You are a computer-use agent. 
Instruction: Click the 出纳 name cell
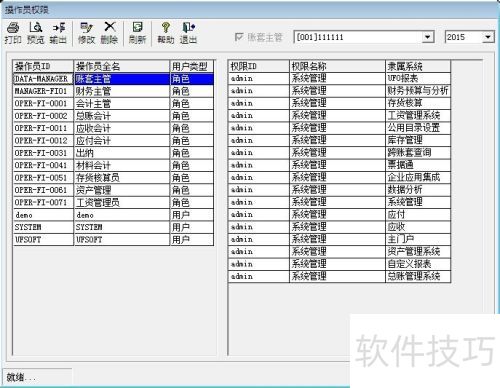click(122, 153)
